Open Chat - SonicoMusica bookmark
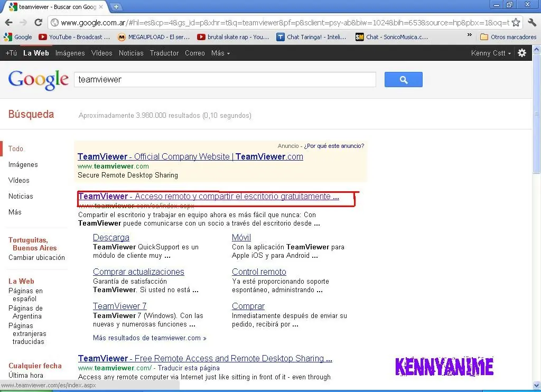The image size is (541, 392). pyautogui.click(x=392, y=37)
